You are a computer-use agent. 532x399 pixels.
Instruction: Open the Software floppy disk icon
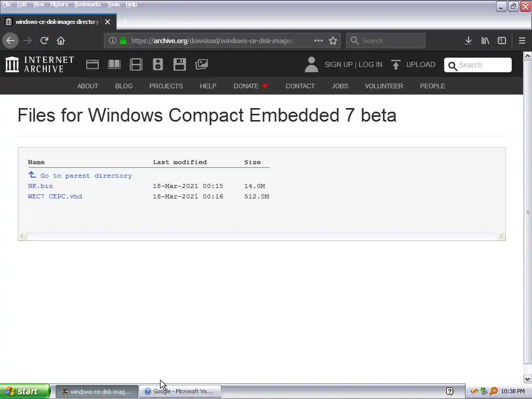179,64
